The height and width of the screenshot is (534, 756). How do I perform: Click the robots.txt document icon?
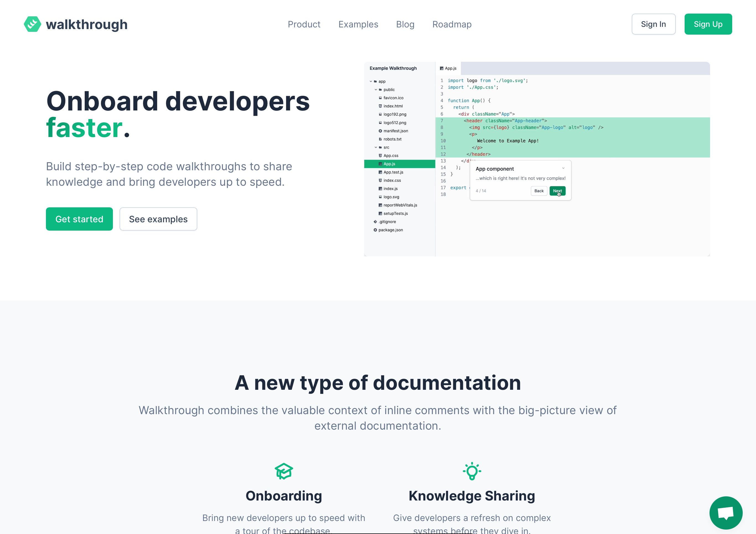tap(380, 139)
